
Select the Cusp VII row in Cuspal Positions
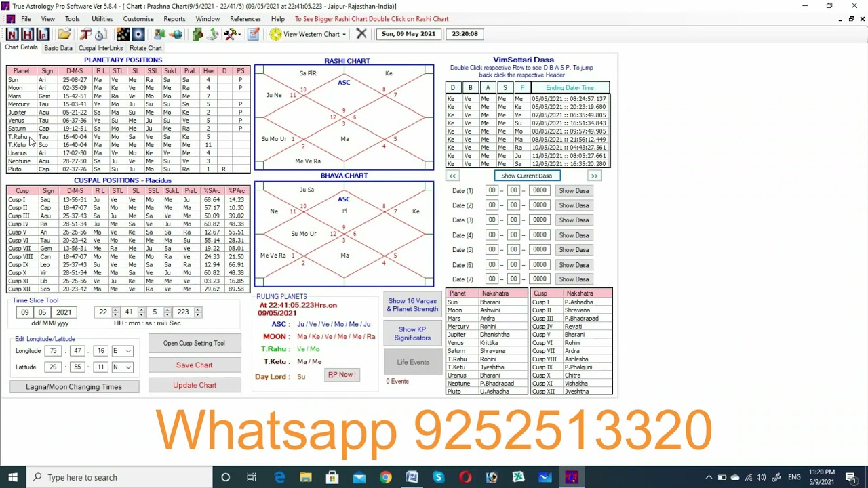coord(128,249)
